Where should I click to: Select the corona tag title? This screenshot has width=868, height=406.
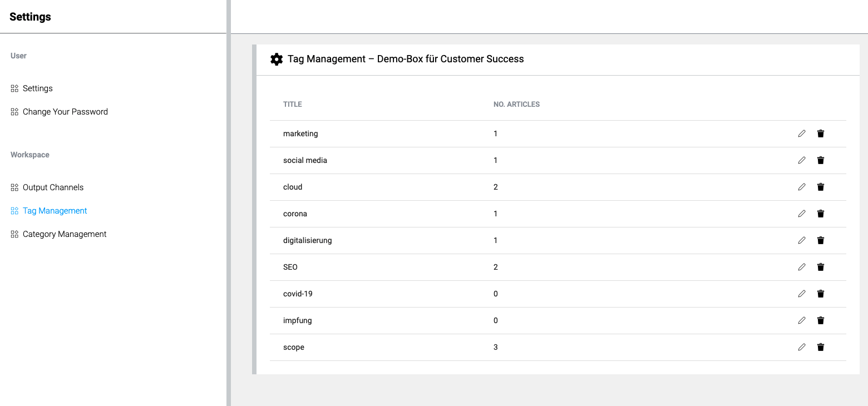click(295, 214)
